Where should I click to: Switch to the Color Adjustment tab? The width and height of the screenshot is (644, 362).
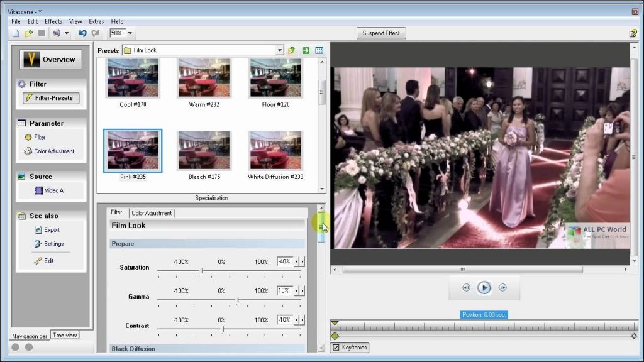(x=152, y=213)
